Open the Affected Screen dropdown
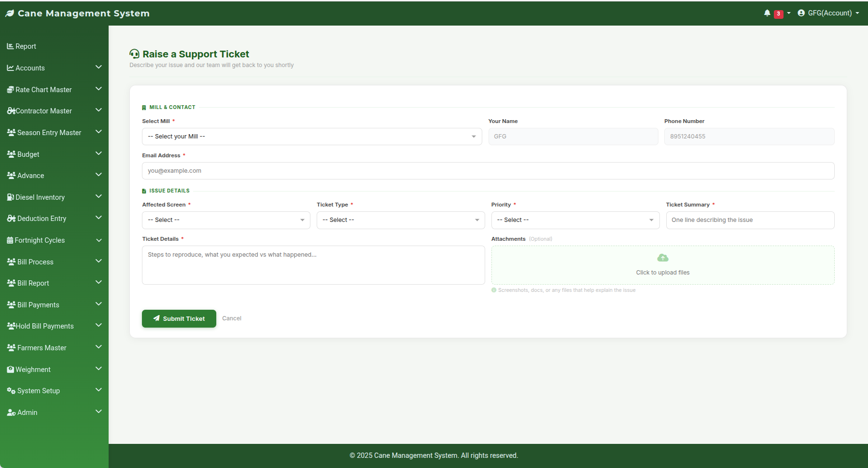The width and height of the screenshot is (868, 468). (x=226, y=220)
